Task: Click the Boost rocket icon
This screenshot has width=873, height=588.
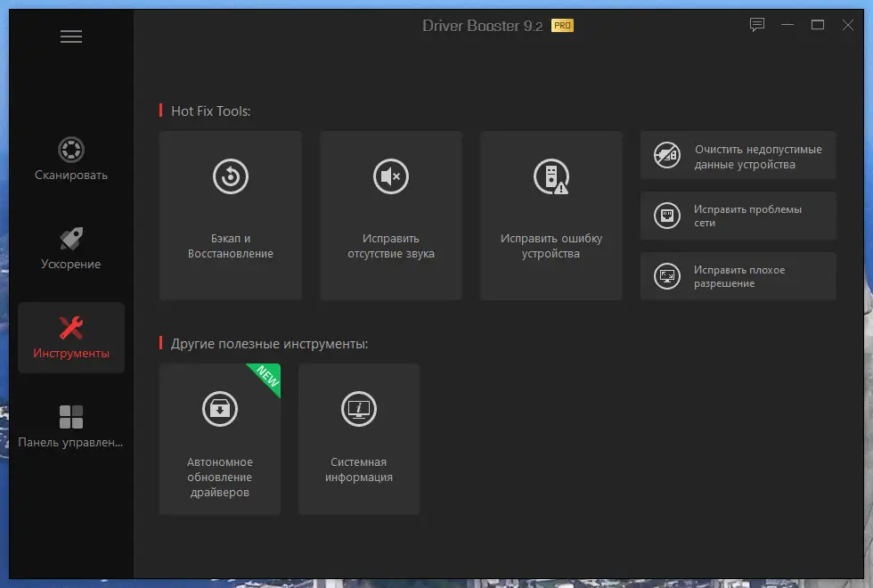Action: [71, 239]
